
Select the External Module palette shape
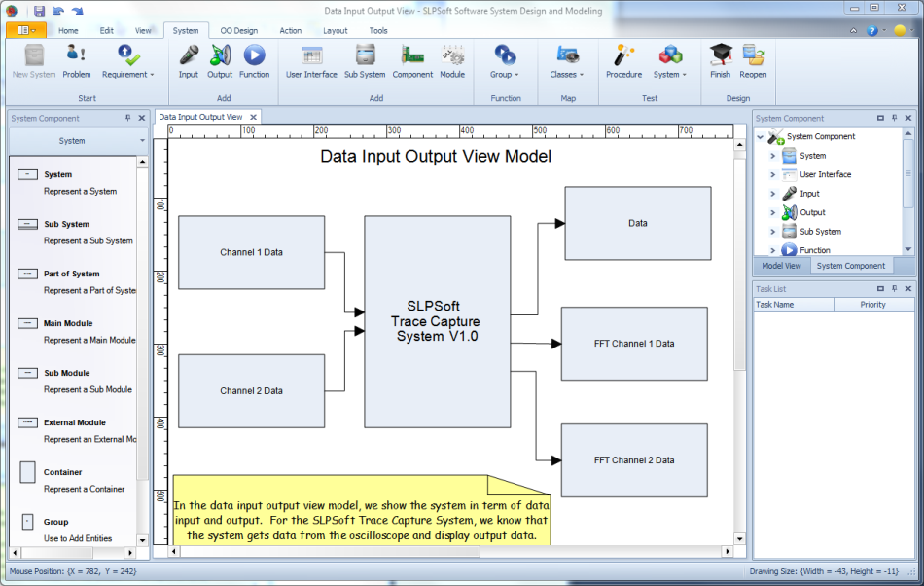[27, 422]
